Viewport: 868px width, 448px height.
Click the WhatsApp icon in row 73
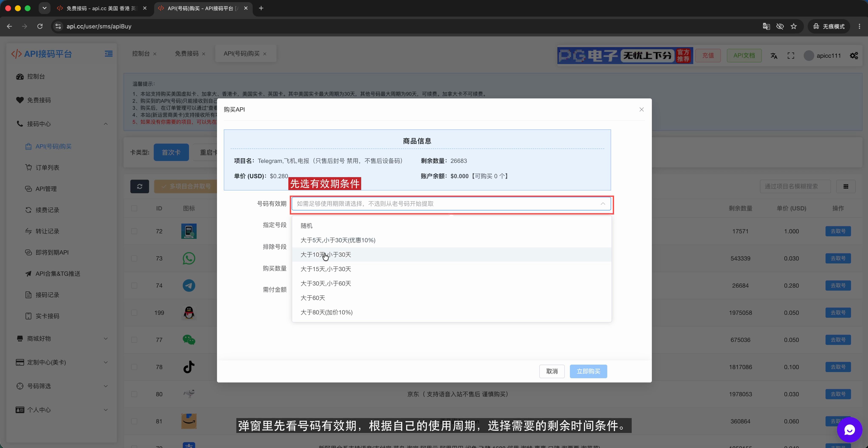[x=189, y=258]
